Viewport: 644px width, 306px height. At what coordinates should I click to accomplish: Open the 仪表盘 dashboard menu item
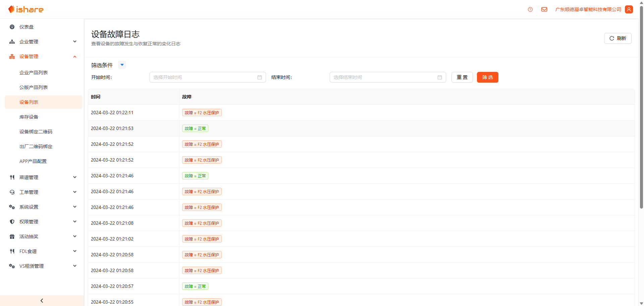click(26, 27)
